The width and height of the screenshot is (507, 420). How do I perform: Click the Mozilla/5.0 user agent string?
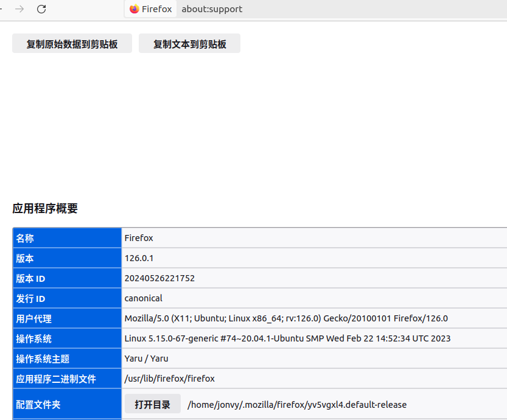click(x=286, y=318)
